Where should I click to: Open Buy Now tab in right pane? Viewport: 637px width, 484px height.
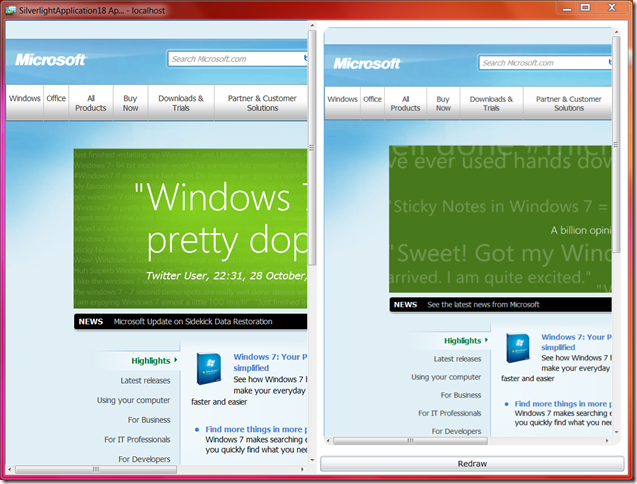(443, 104)
